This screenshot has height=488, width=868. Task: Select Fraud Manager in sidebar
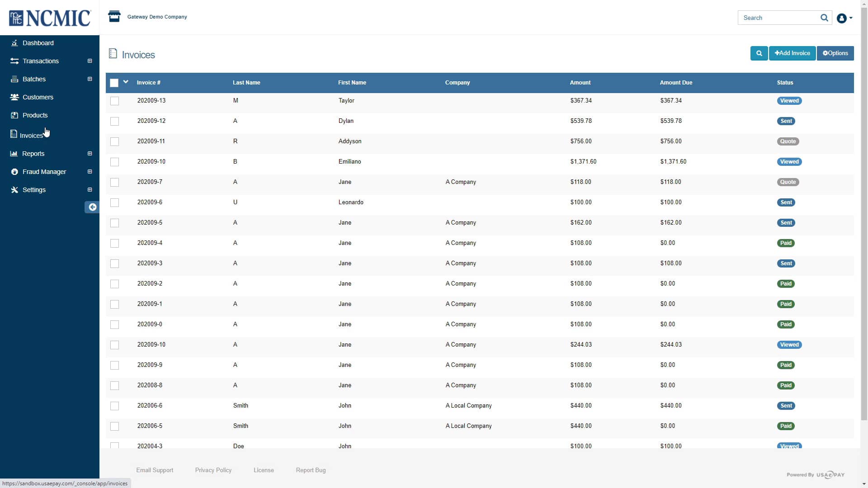(x=44, y=172)
